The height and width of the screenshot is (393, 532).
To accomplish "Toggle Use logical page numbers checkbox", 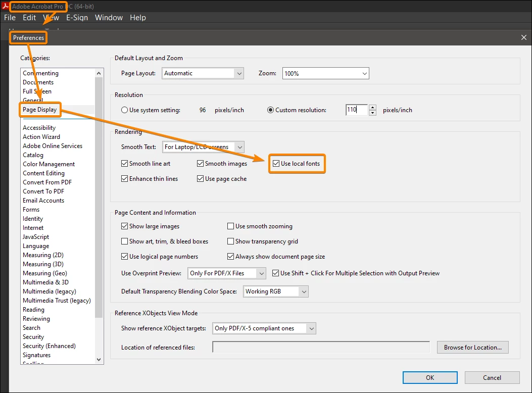I will point(124,256).
